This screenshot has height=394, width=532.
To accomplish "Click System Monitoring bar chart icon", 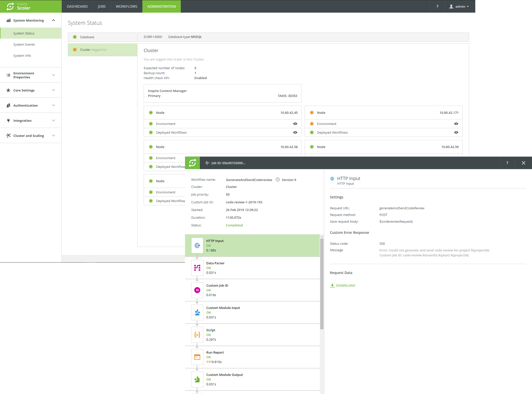I will coord(8,20).
